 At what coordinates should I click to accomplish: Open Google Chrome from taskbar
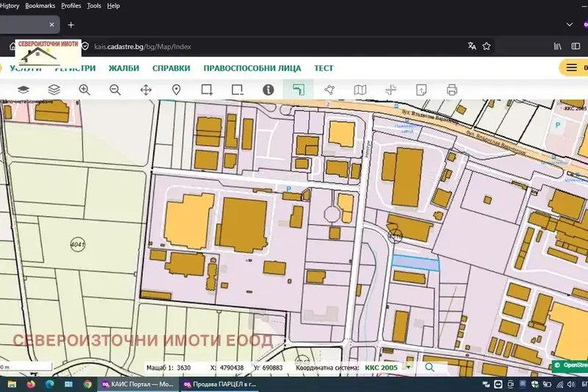(x=87, y=384)
